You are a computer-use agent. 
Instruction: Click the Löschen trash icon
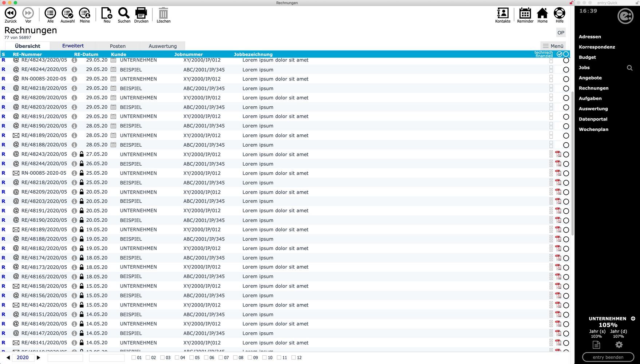(163, 13)
